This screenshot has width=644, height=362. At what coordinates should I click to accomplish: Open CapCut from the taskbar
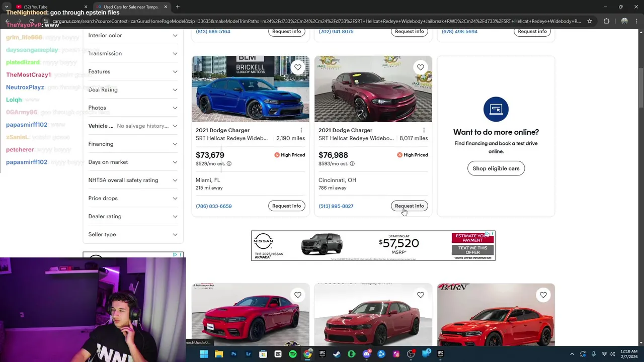(x=278, y=354)
